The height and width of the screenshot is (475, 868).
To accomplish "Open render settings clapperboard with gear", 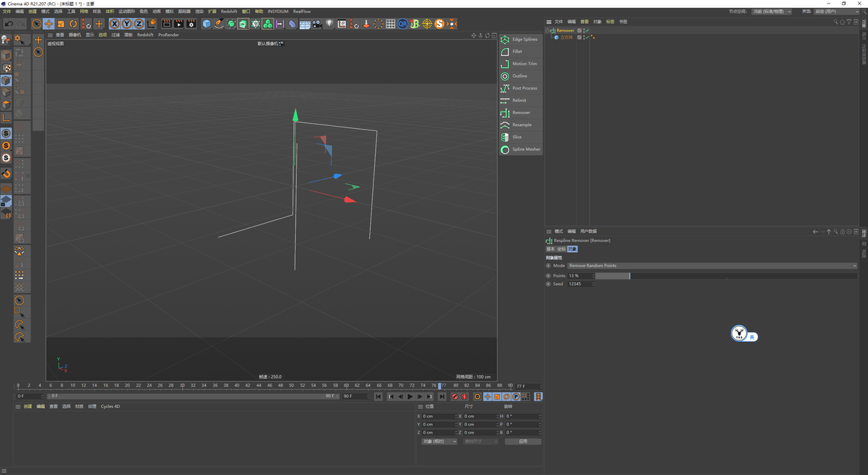I will coord(192,24).
